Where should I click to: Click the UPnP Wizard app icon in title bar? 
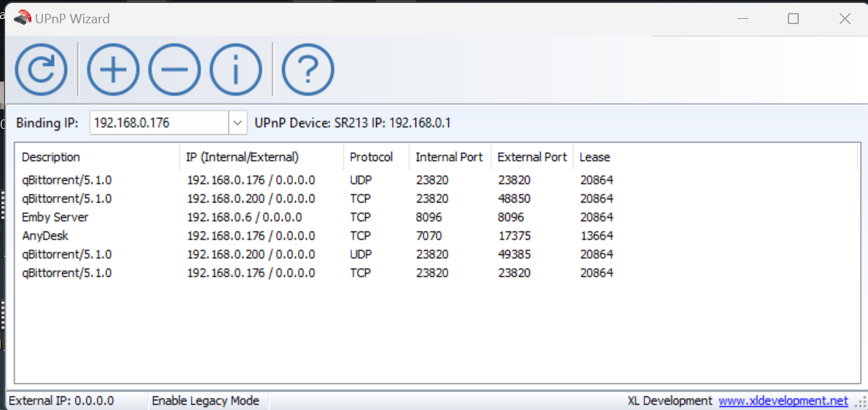point(23,18)
